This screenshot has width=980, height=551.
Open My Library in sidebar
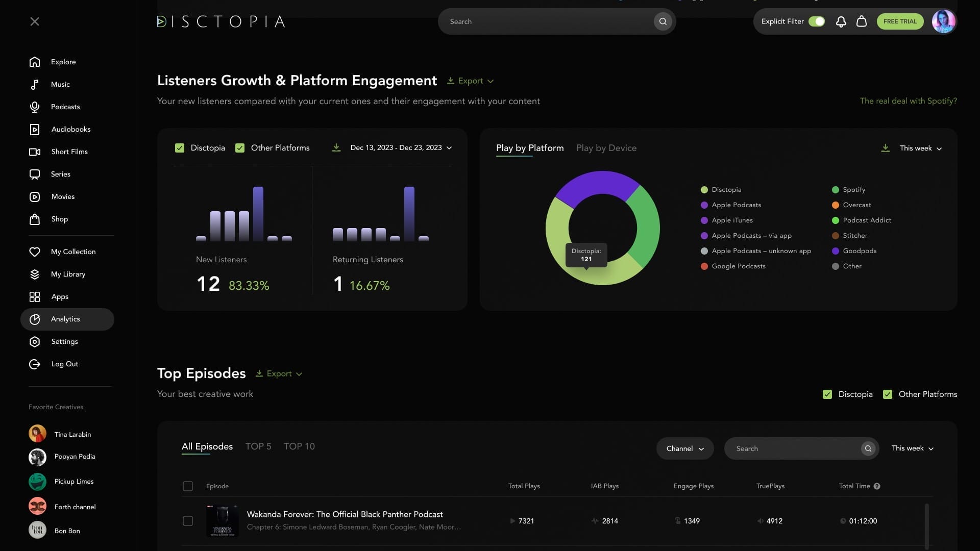click(68, 274)
